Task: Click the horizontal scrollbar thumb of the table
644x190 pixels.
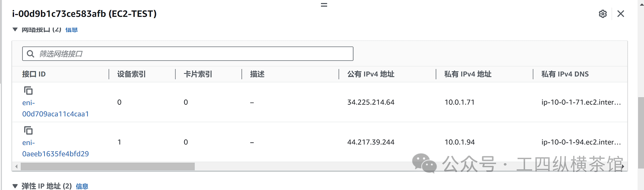Action: 107,167
